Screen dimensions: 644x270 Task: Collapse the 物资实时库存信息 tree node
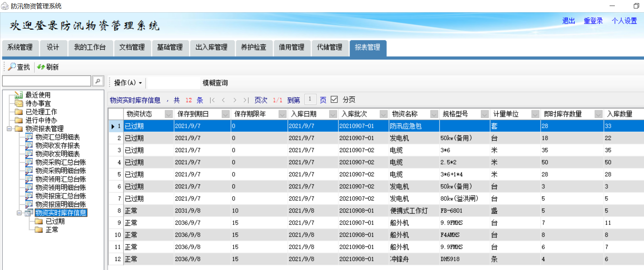point(19,213)
